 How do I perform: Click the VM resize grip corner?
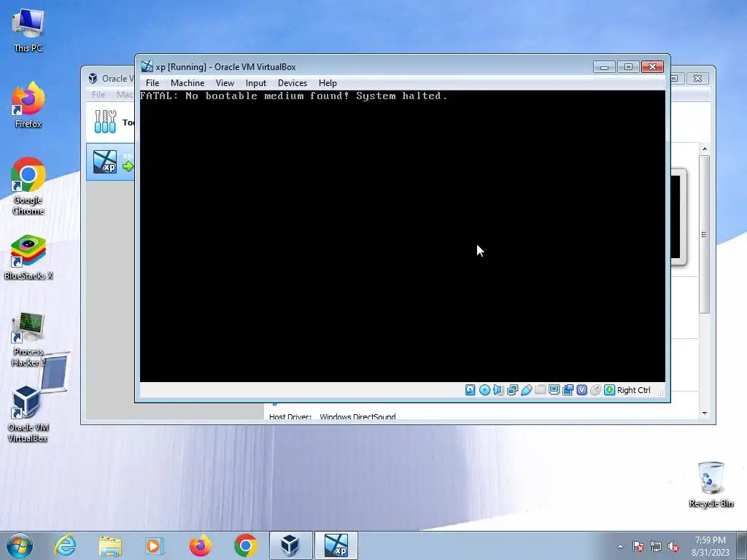pyautogui.click(x=661, y=393)
